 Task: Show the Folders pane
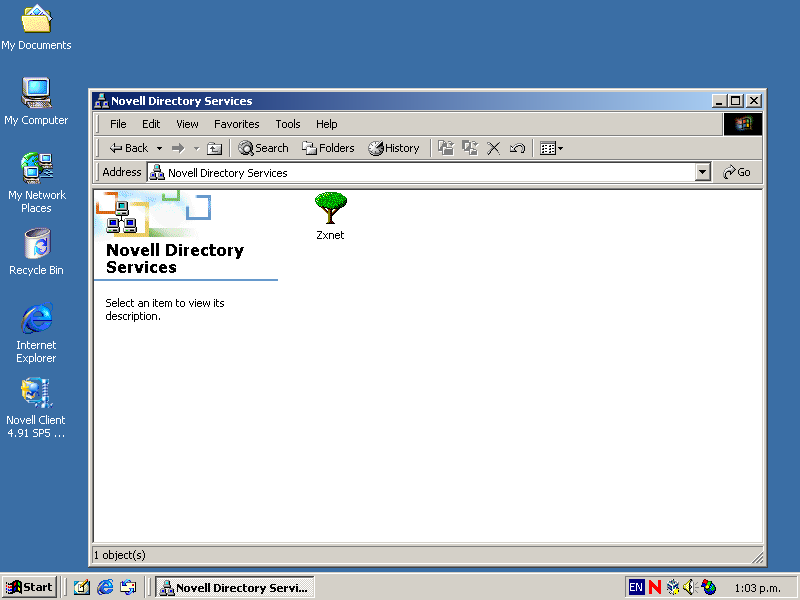[x=328, y=148]
